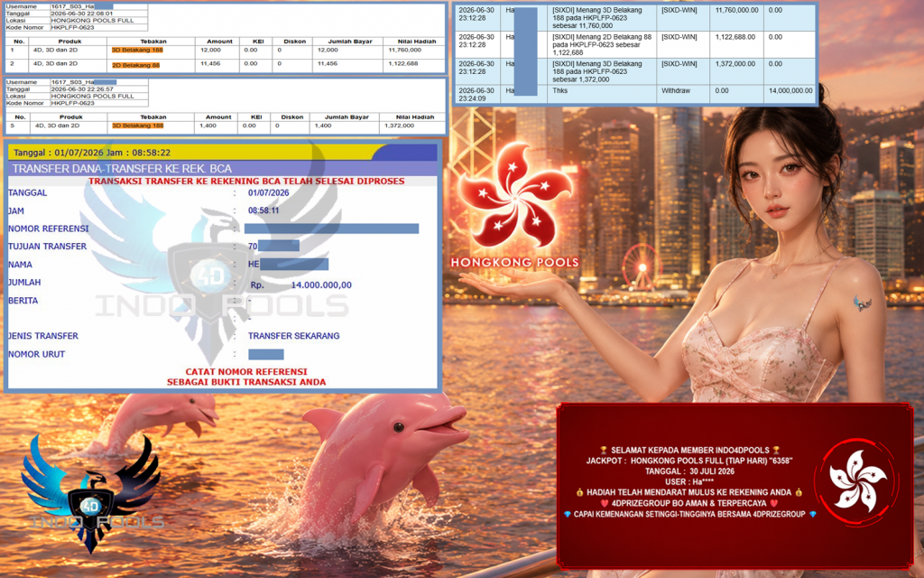Click the Jumlah Bayar cell 11,456 in row 2

[328, 64]
